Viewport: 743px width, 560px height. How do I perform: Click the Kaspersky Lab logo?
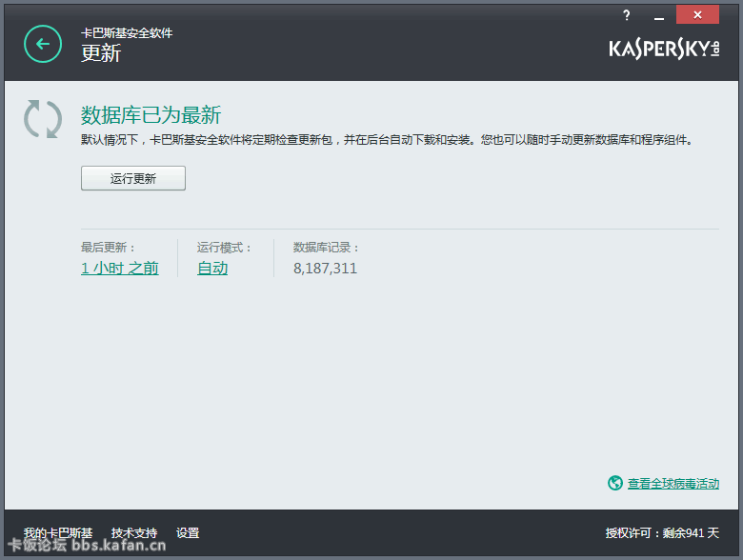click(664, 49)
